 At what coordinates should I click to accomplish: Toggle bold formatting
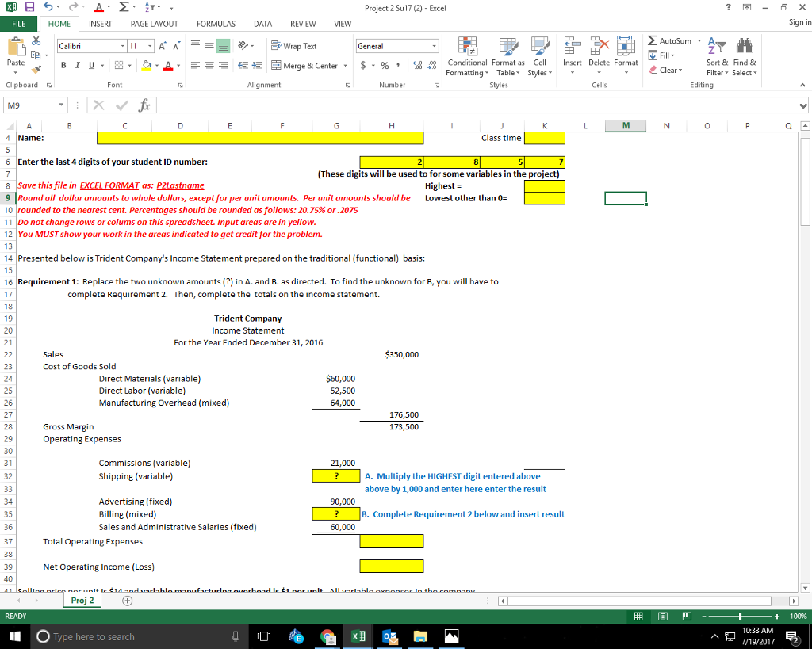(63, 64)
